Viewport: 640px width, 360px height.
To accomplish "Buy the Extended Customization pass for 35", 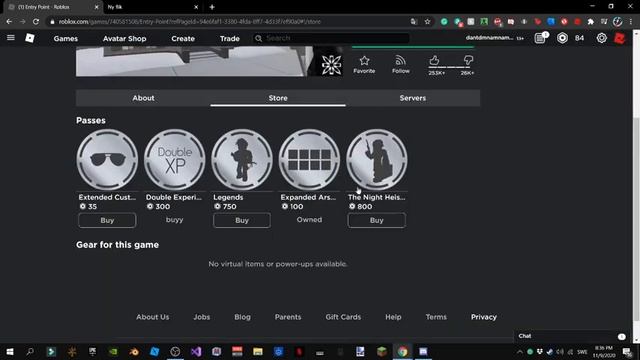I will 107,220.
